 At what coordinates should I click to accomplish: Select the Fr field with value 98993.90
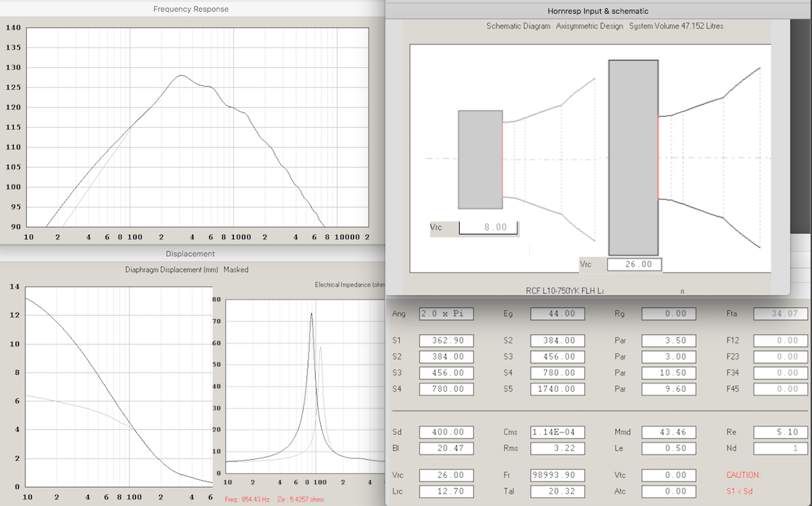click(x=557, y=475)
